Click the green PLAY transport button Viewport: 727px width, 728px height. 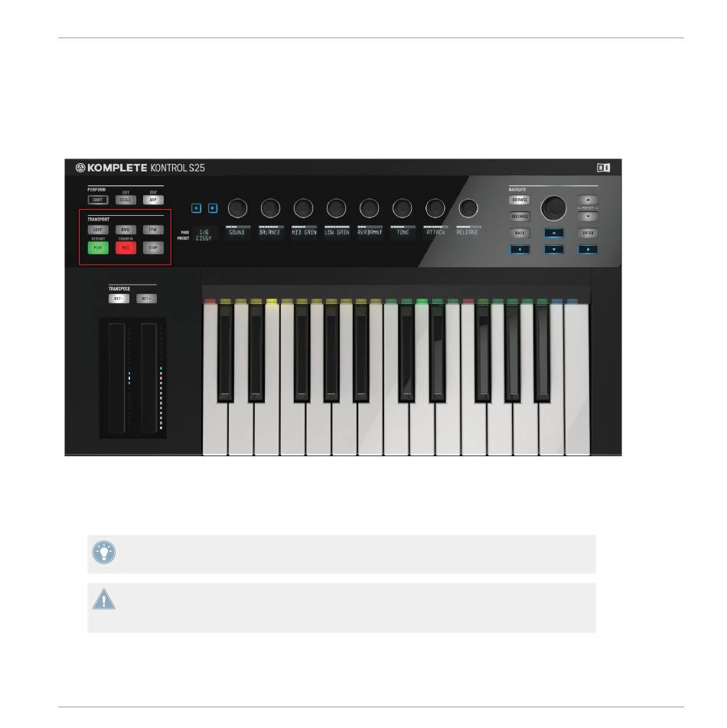pos(98,248)
